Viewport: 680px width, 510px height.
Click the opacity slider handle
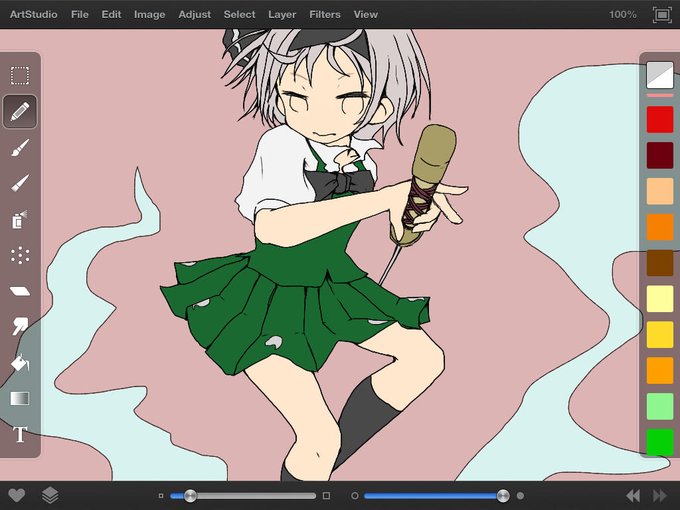503,496
